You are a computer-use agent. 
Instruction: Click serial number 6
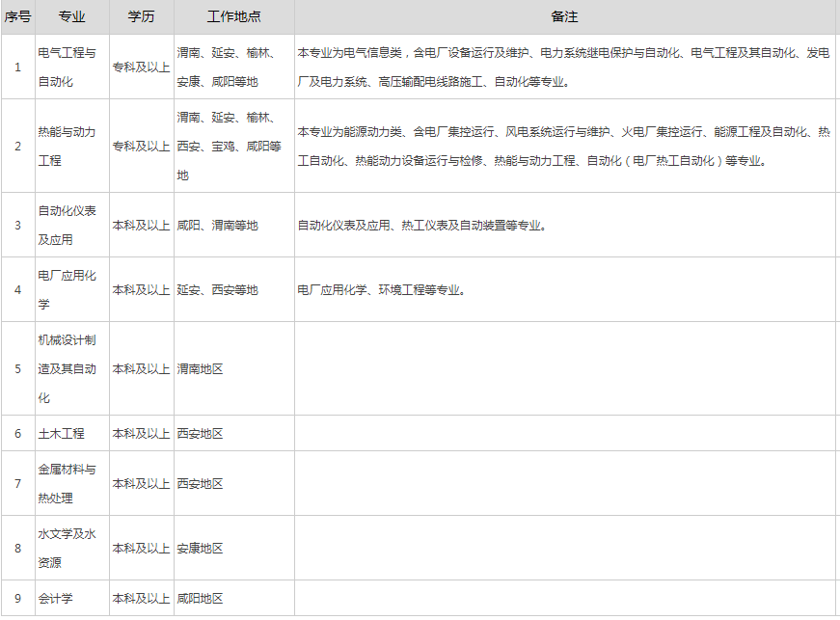[x=17, y=434]
